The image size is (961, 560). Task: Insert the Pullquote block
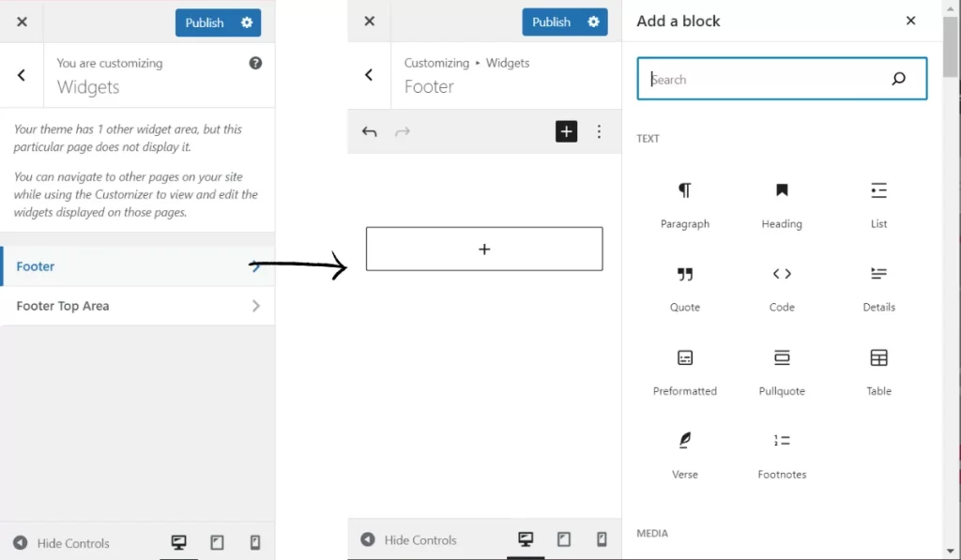pyautogui.click(x=782, y=371)
